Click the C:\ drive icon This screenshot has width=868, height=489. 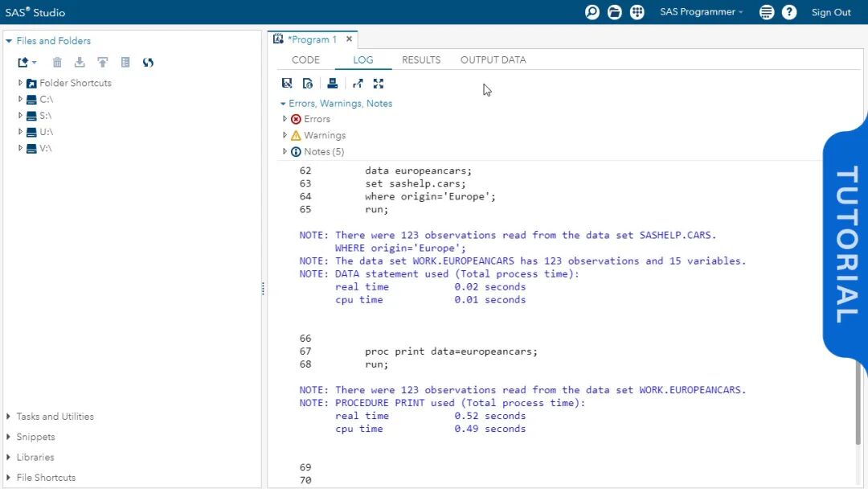click(x=31, y=99)
